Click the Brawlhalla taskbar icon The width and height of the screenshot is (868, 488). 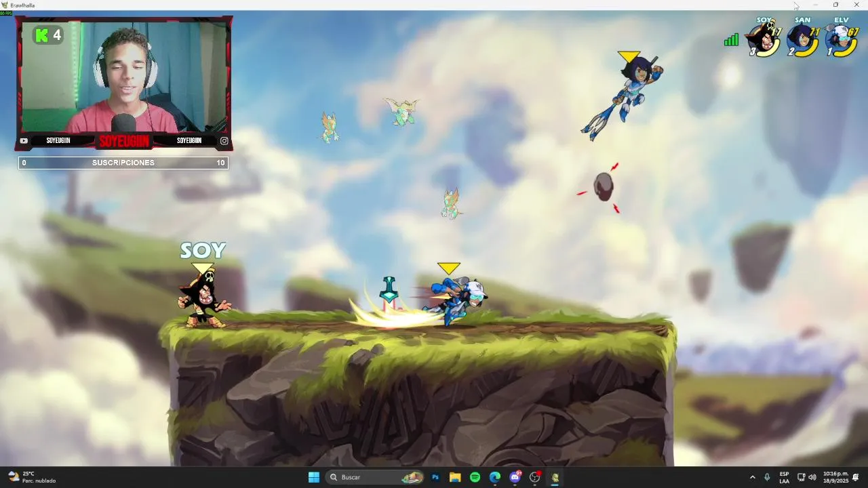555,477
